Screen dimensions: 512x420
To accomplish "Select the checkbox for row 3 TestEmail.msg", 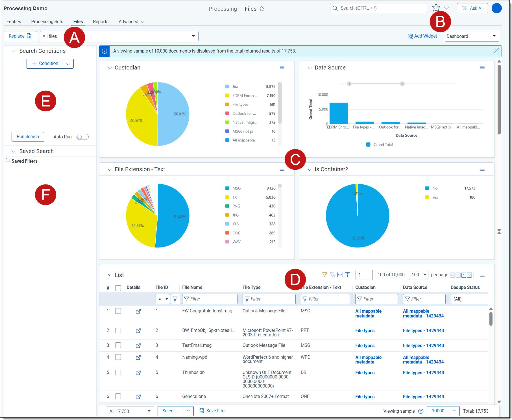I will [118, 345].
